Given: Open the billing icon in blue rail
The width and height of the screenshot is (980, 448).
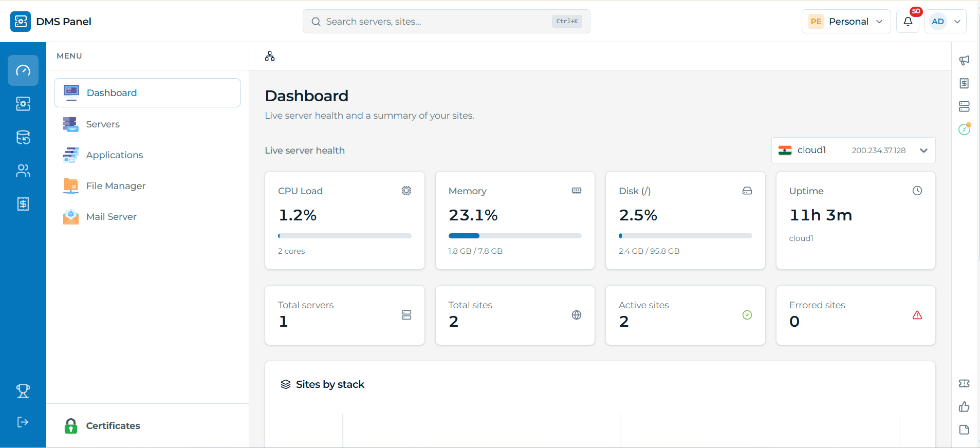Looking at the screenshot, I should (23, 204).
